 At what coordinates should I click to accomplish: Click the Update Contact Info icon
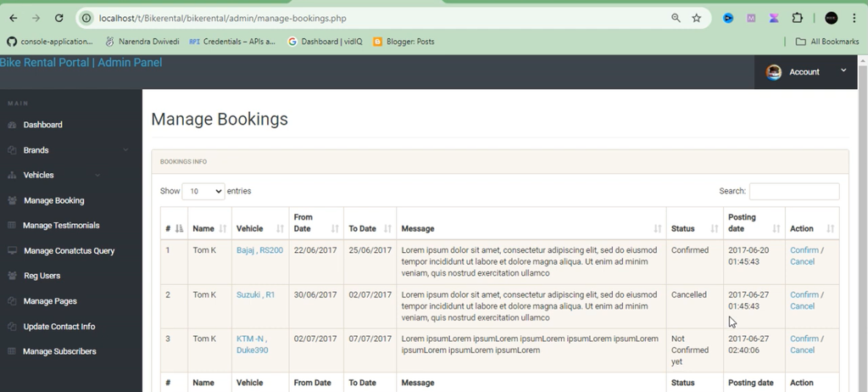click(x=12, y=327)
